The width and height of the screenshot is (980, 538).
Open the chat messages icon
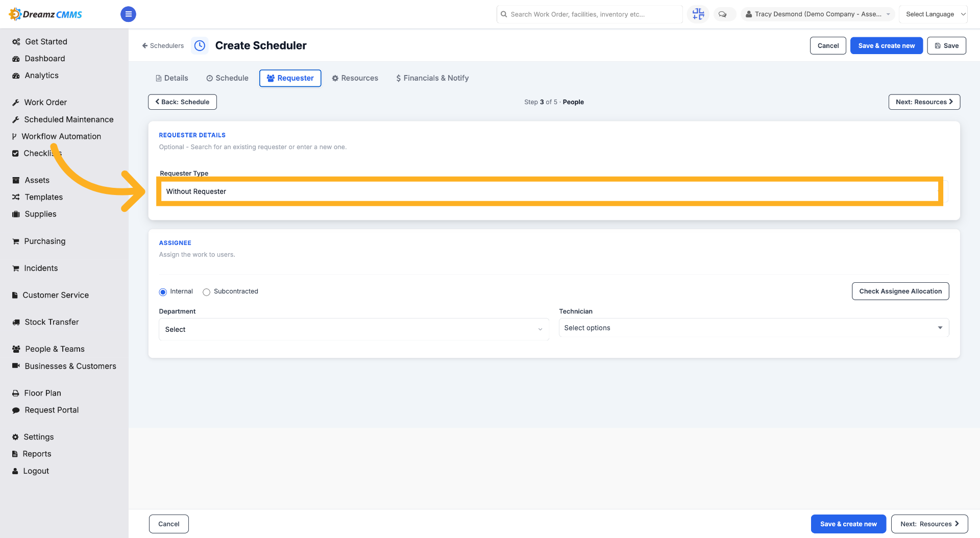[x=723, y=14]
